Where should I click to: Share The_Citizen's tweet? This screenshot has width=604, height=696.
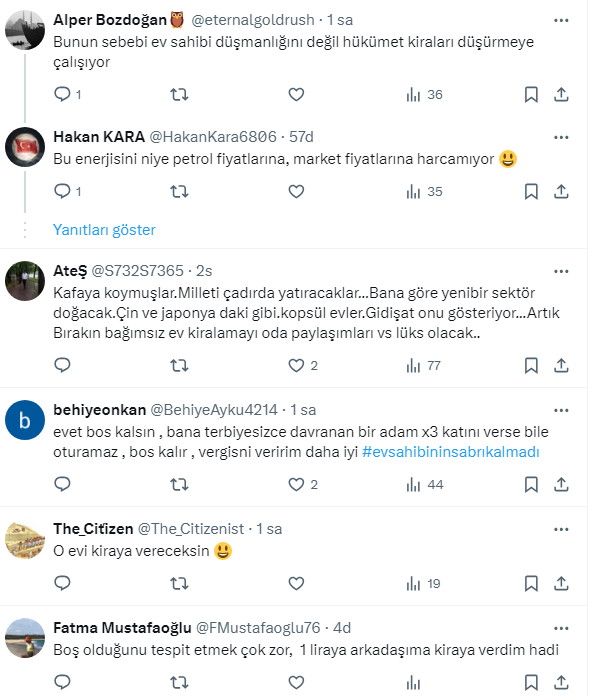562,583
